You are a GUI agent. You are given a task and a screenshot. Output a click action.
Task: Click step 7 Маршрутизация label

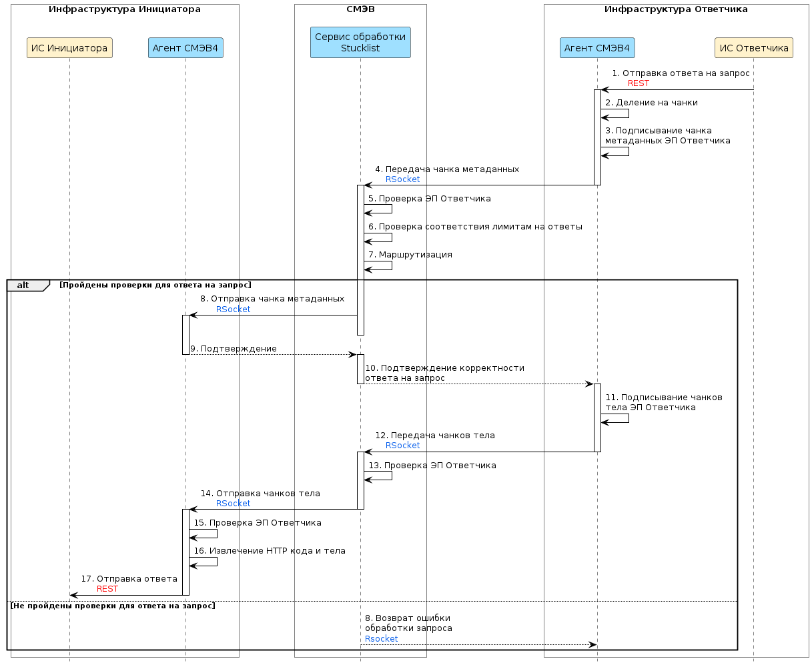410,255
